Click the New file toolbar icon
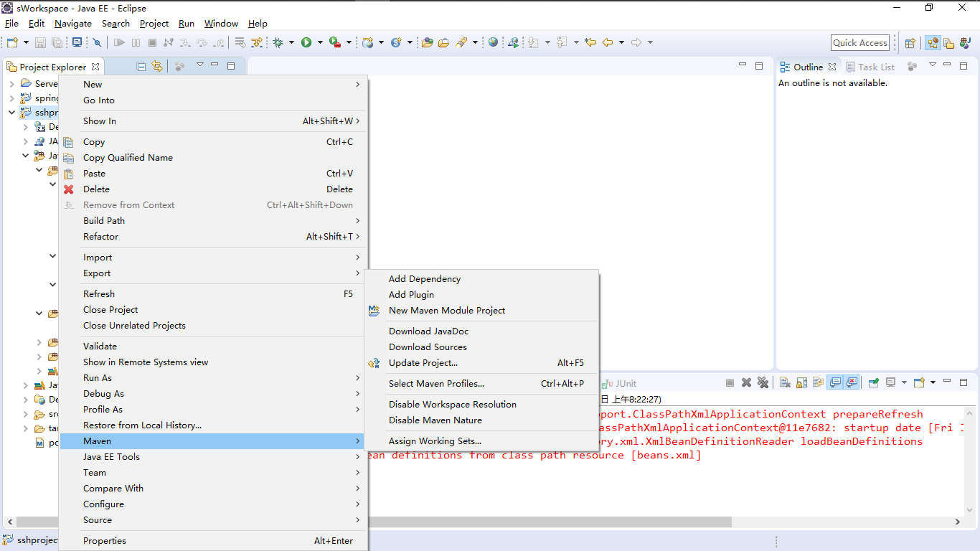The height and width of the screenshot is (551, 980). pyautogui.click(x=12, y=42)
